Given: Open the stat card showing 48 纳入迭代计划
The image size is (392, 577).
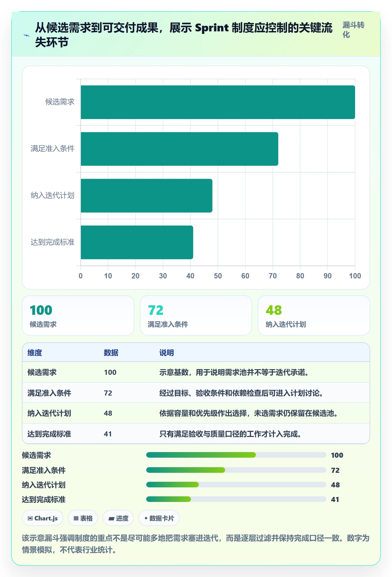Looking at the screenshot, I should pos(314,315).
